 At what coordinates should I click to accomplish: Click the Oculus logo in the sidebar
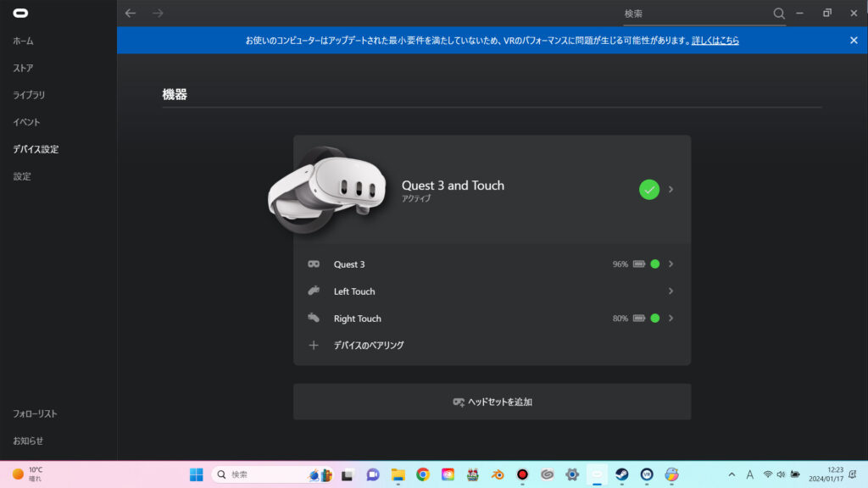pyautogui.click(x=18, y=13)
